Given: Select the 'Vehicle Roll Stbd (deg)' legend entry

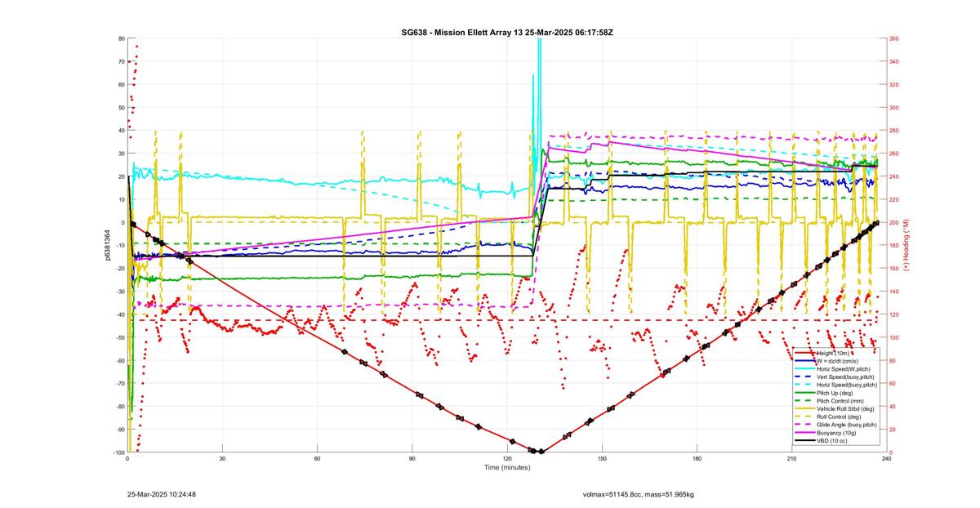Looking at the screenshot, I should coord(835,408).
